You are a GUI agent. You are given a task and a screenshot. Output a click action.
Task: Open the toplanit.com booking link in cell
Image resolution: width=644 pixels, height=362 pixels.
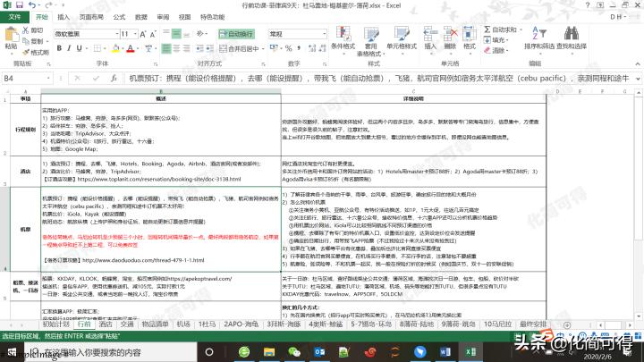coord(159,180)
